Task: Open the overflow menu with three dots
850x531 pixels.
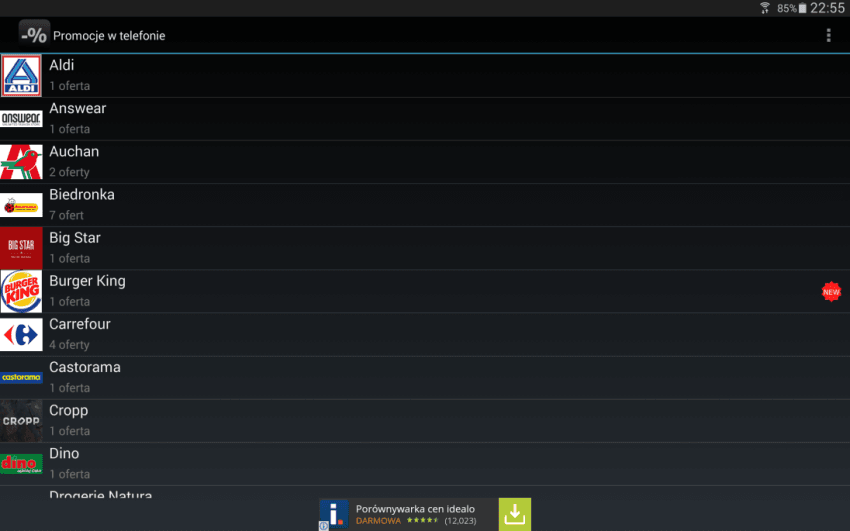Action: [828, 35]
